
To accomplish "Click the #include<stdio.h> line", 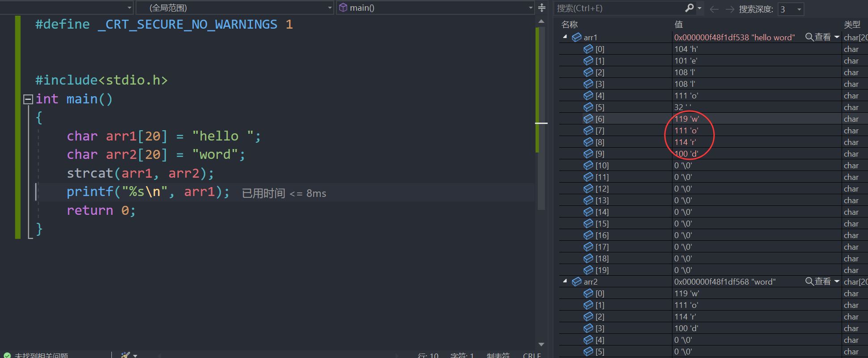I will [x=102, y=80].
